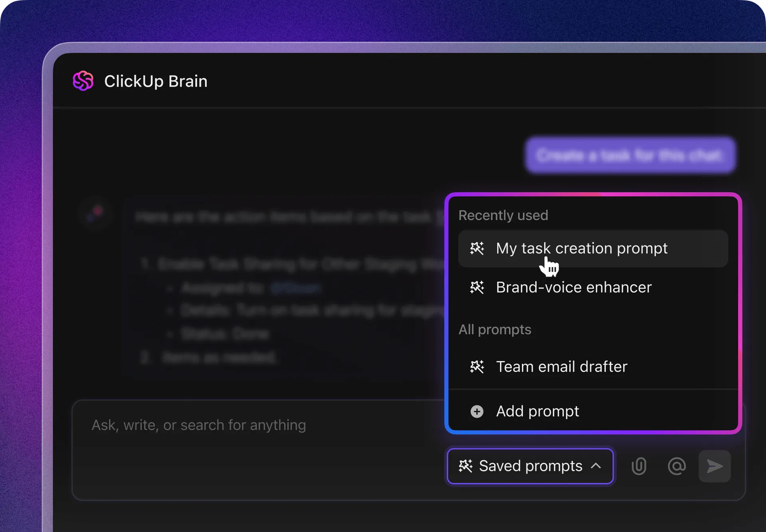This screenshot has height=532, width=766.
Task: Click the paperclip attachment icon
Action: [639, 466]
